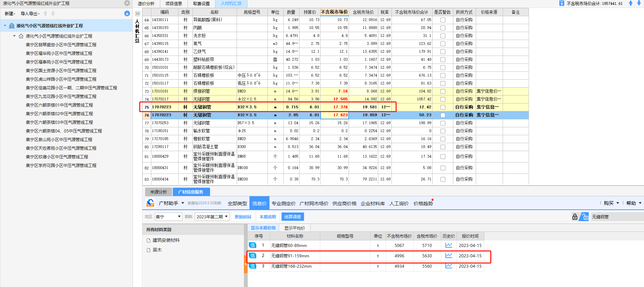Click the document icon beside 建筑安装材料
Image resolution: width=644 pixels, height=287 pixels.
(149, 240)
